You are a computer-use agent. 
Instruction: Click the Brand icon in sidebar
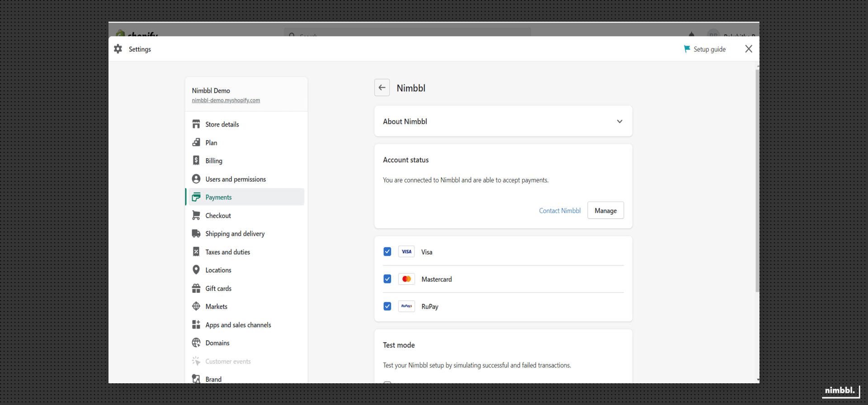196,379
